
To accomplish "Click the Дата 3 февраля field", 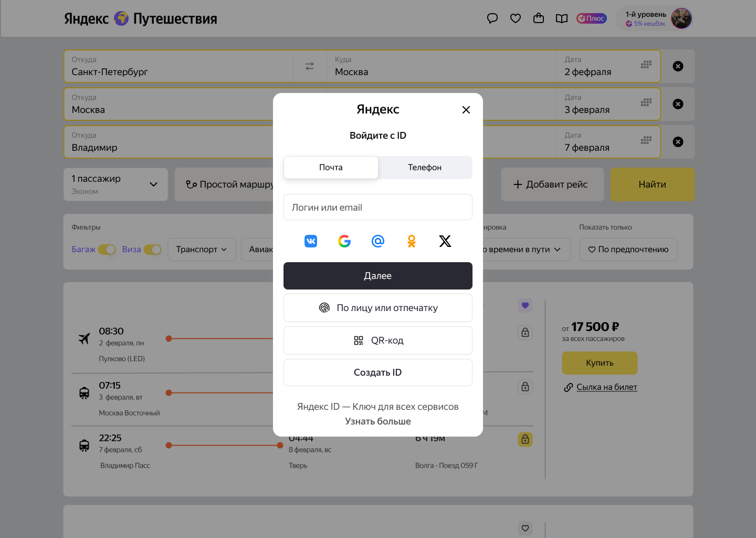I will coord(608,104).
